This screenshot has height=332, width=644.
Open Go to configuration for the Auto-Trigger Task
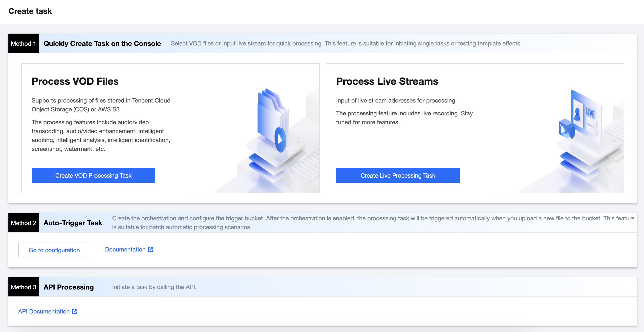click(x=54, y=250)
